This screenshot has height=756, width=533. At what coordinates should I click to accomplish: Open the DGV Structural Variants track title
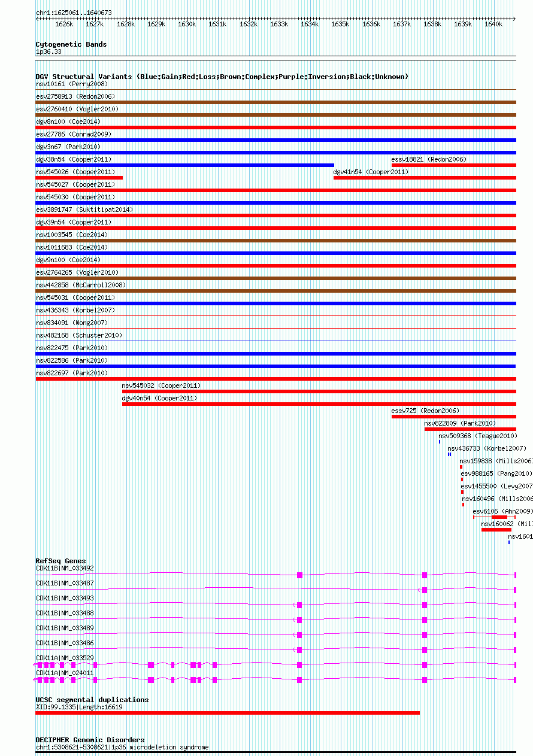tap(222, 77)
